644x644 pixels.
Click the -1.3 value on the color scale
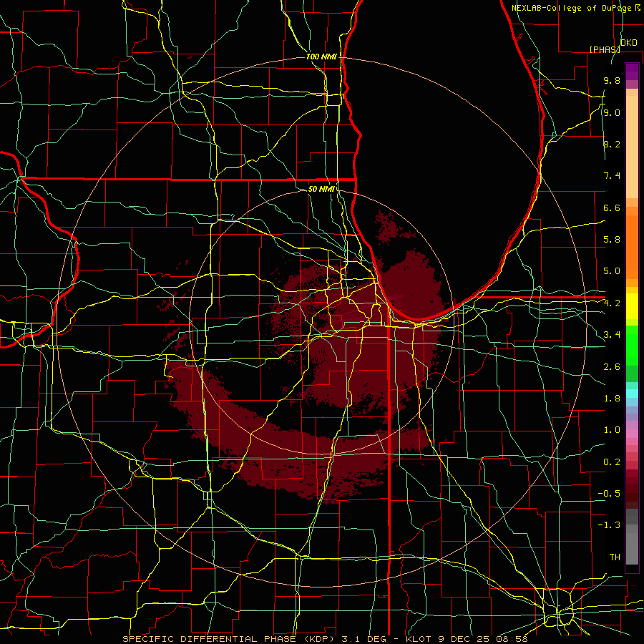tap(609, 525)
